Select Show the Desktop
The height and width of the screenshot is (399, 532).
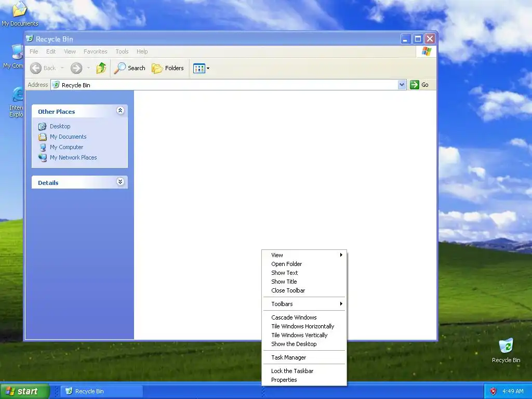point(304,344)
